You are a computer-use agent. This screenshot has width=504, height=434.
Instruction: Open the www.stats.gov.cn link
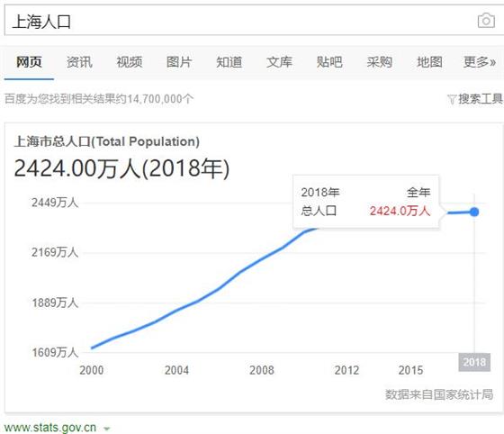50,428
